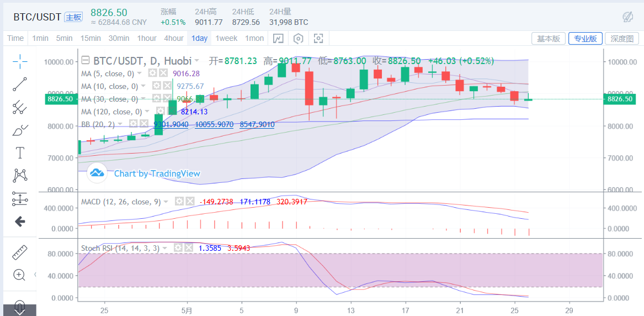The height and width of the screenshot is (316, 644).
Task: Expand BTC/USDT, D, Huobi title dropdown arrow
Action: point(197,61)
